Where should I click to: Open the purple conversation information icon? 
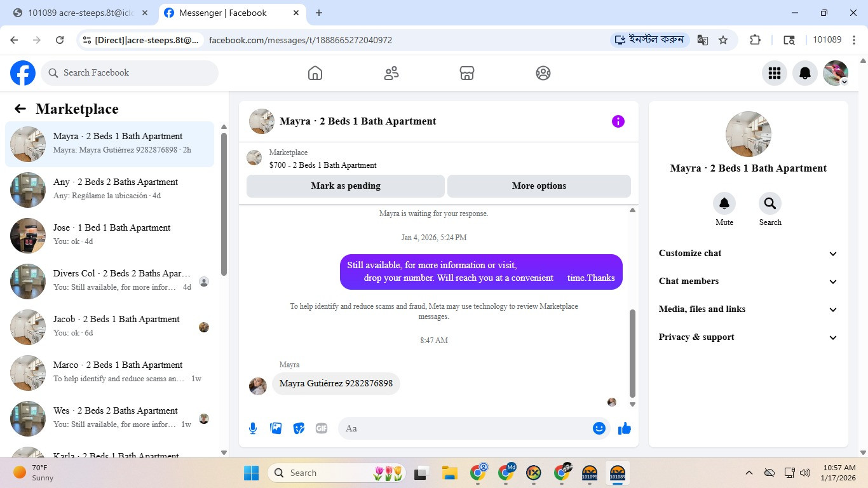[x=618, y=121]
